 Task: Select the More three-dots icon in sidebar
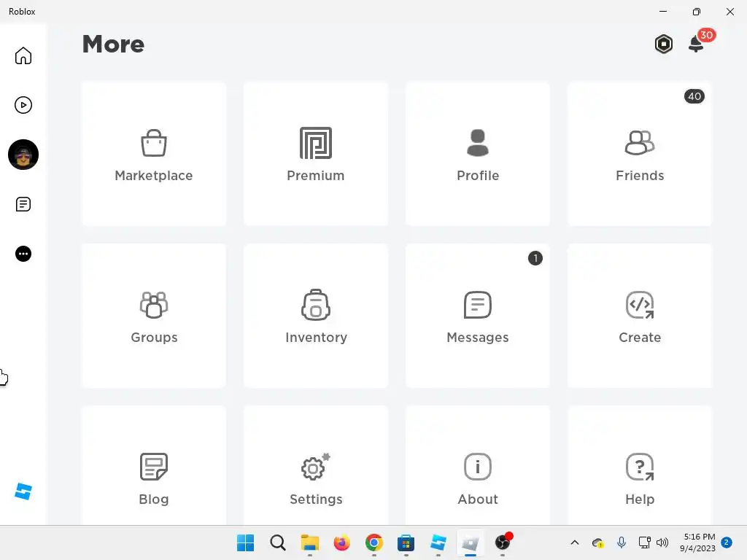(x=23, y=254)
